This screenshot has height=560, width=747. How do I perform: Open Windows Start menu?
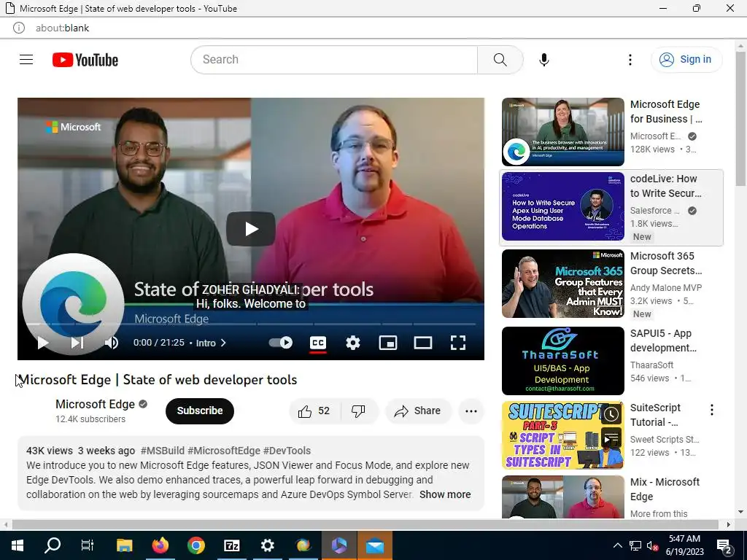[18, 545]
